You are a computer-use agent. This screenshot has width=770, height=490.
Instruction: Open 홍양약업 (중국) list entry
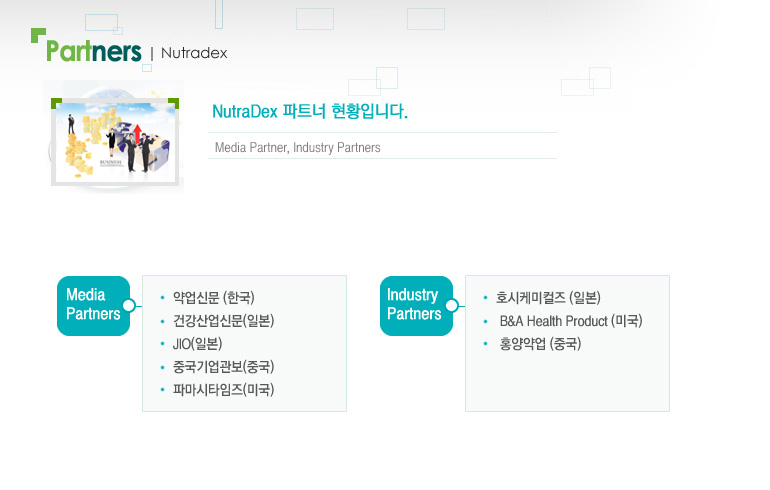coord(540,344)
